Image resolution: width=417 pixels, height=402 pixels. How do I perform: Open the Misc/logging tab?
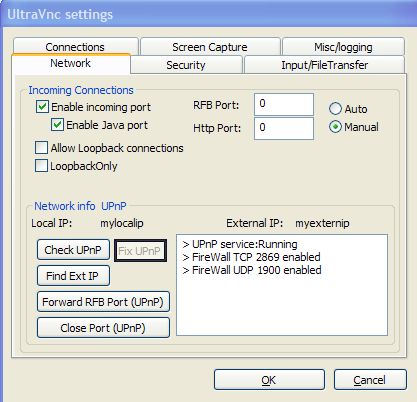343,46
